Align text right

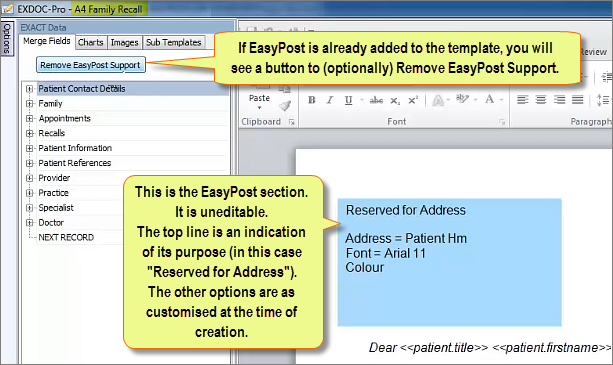click(x=559, y=100)
